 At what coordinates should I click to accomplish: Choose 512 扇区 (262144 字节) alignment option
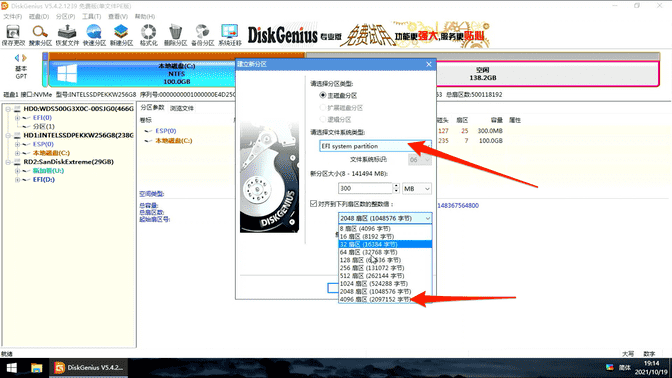click(385, 276)
